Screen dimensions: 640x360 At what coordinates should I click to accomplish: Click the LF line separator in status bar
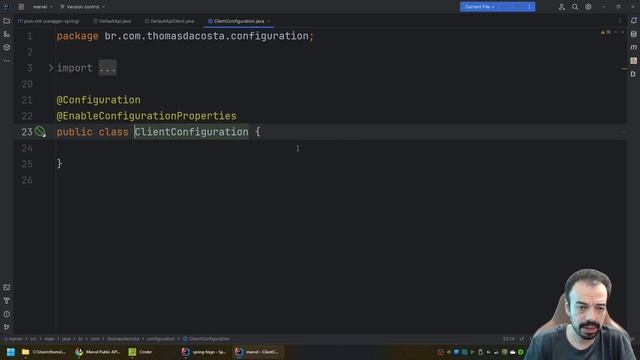[x=521, y=339]
